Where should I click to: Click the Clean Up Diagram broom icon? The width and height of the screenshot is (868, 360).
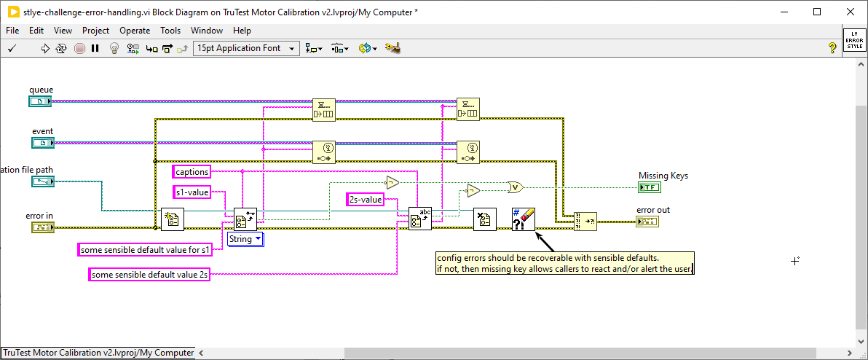click(x=392, y=48)
